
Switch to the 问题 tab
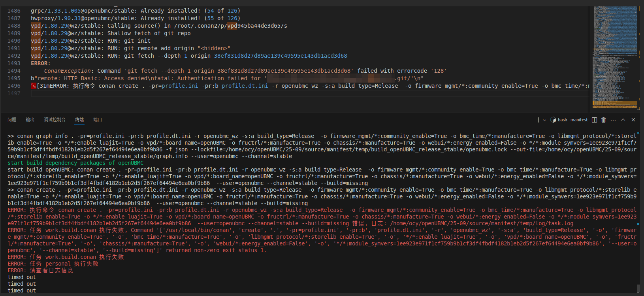point(12,120)
